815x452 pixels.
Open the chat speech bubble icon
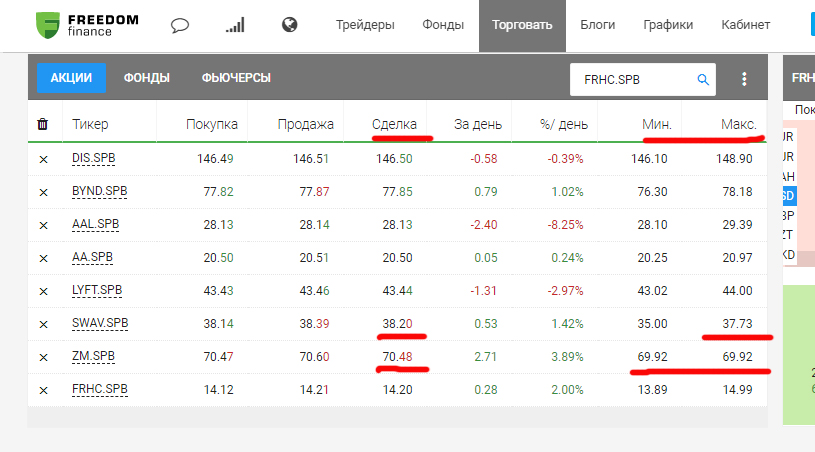coord(180,25)
